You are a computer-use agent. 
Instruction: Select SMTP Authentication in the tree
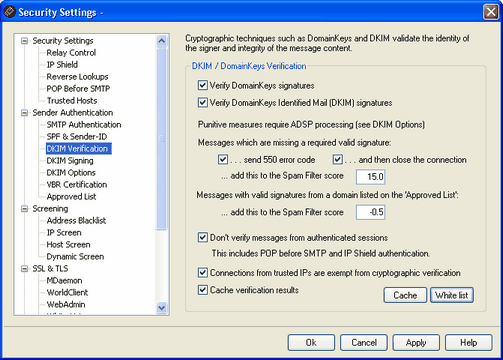pos(84,125)
